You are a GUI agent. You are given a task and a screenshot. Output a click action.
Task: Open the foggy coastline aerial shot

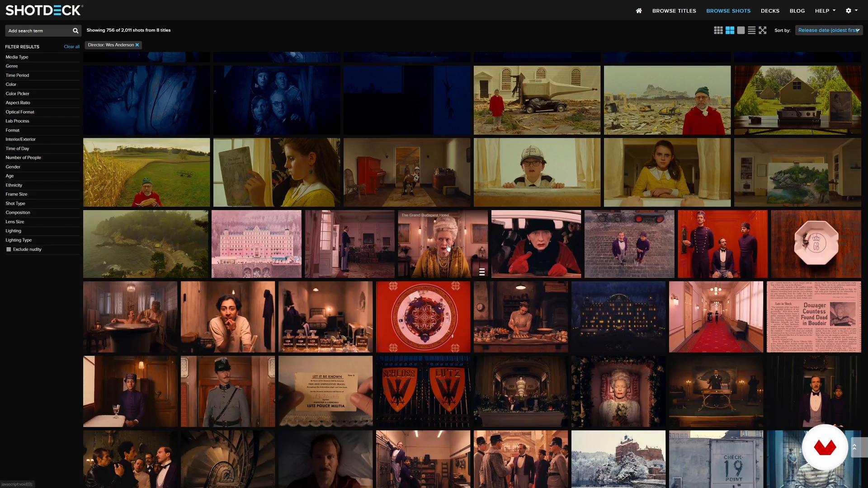pos(146,244)
